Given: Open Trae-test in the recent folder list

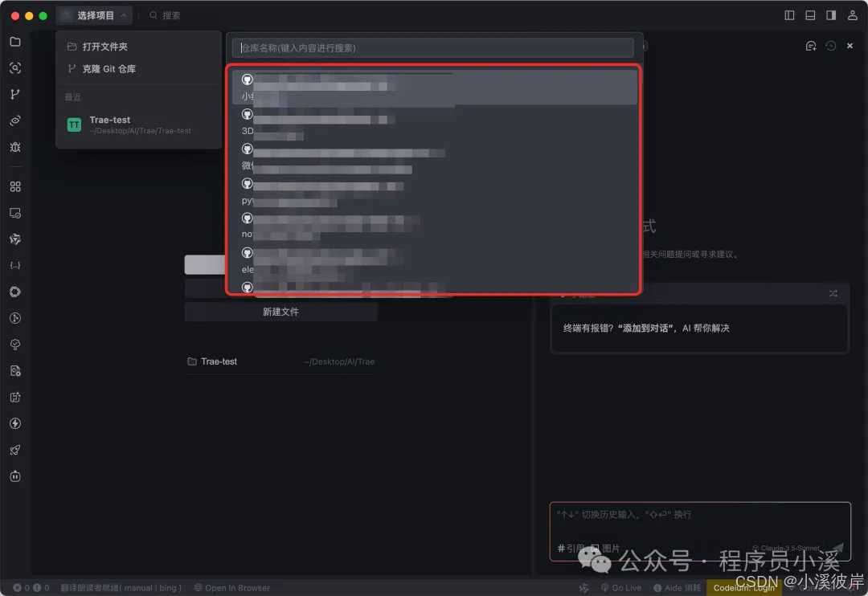Looking at the screenshot, I should pyautogui.click(x=280, y=361).
